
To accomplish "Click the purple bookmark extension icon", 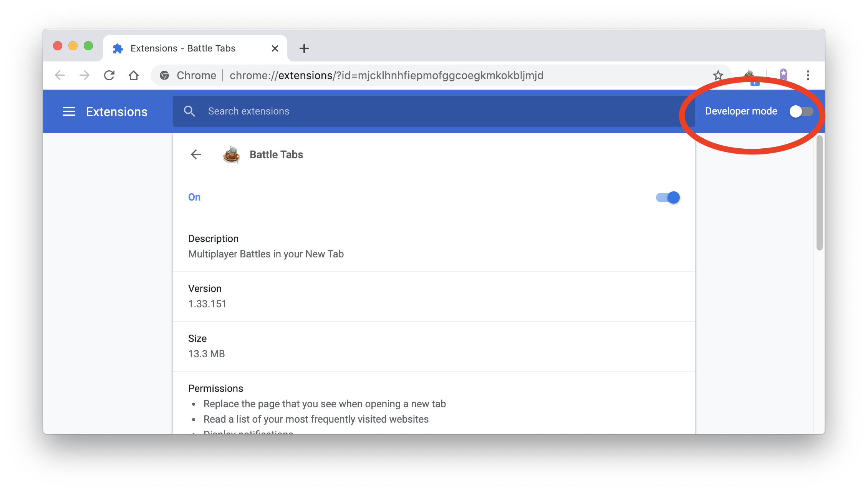I will point(783,75).
